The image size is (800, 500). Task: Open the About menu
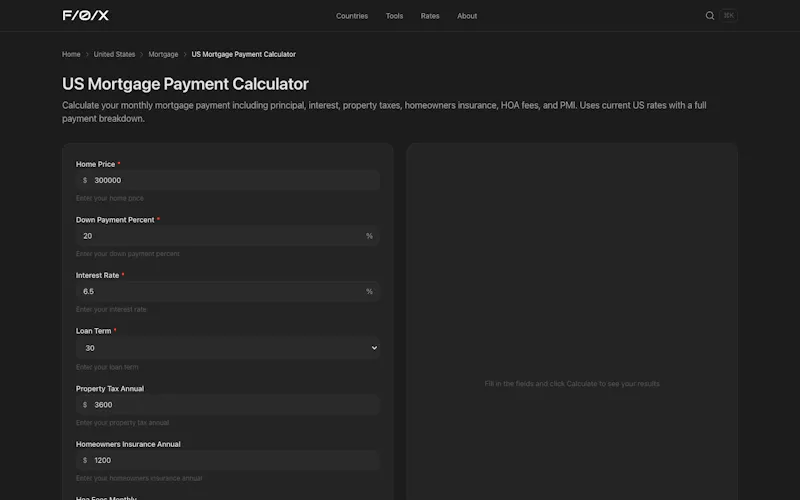[x=467, y=16]
